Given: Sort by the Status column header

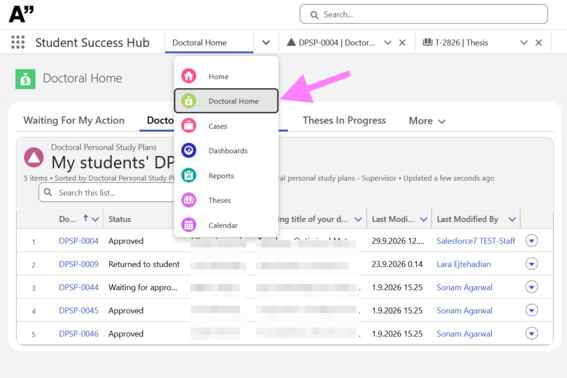Looking at the screenshot, I should 120,219.
